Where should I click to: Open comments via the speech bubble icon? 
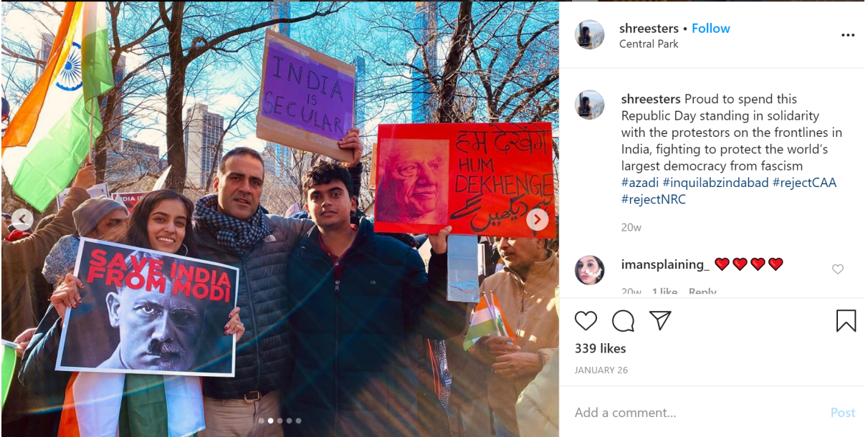pos(623,321)
